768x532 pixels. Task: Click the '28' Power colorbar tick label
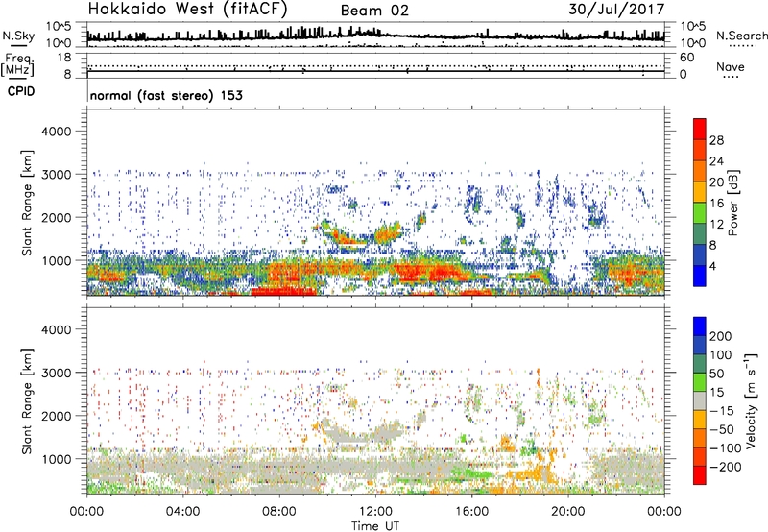[716, 140]
